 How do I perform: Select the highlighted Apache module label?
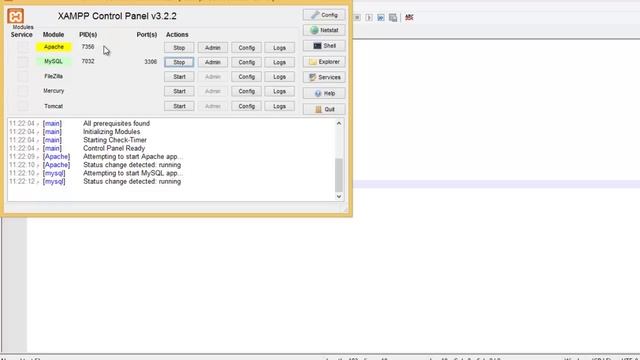(x=53, y=47)
